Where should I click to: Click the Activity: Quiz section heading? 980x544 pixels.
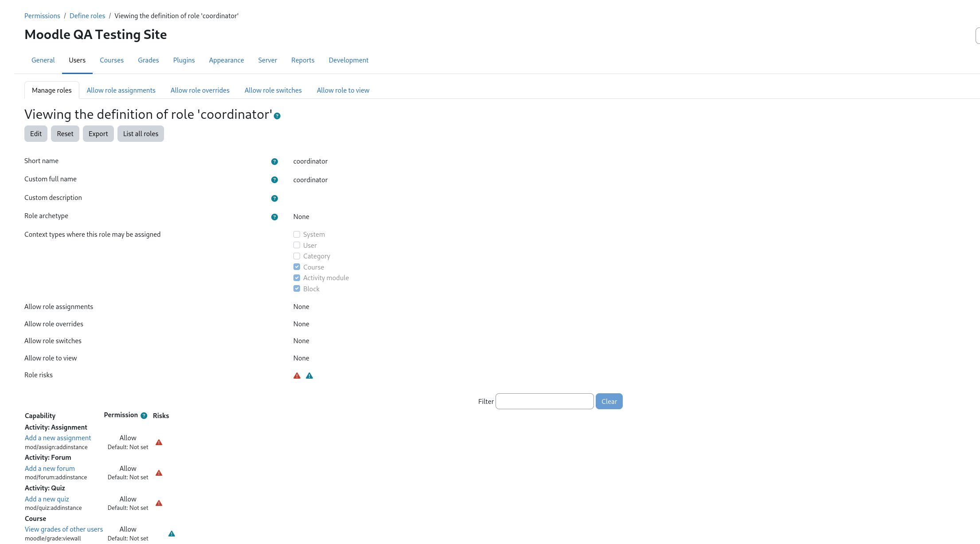click(x=45, y=488)
